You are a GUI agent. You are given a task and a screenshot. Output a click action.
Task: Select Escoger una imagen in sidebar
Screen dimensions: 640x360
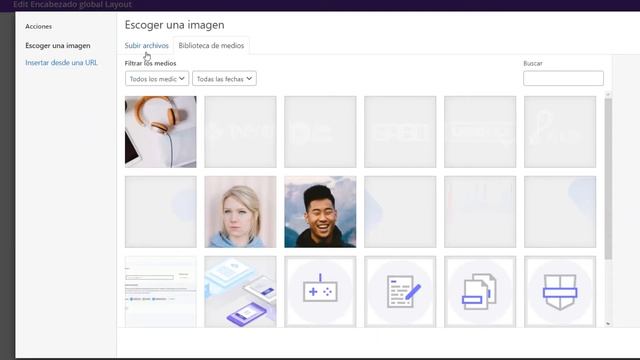pyautogui.click(x=58, y=45)
